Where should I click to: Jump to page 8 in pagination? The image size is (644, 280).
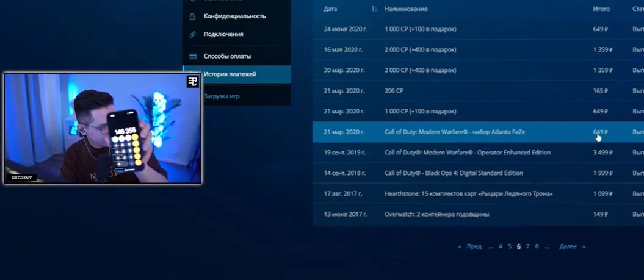pos(537,246)
